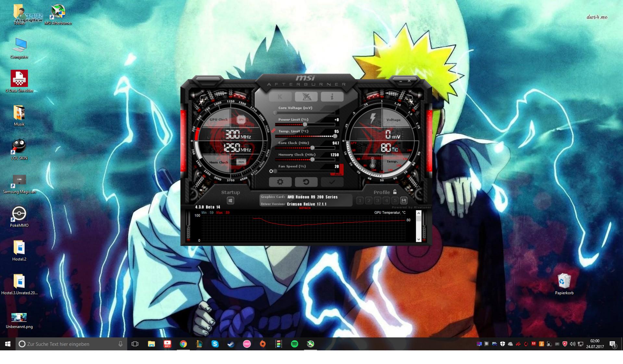Click the Graphics Card name AMD Radeon R9
Screen dimensions: 623x364
(x=312, y=197)
